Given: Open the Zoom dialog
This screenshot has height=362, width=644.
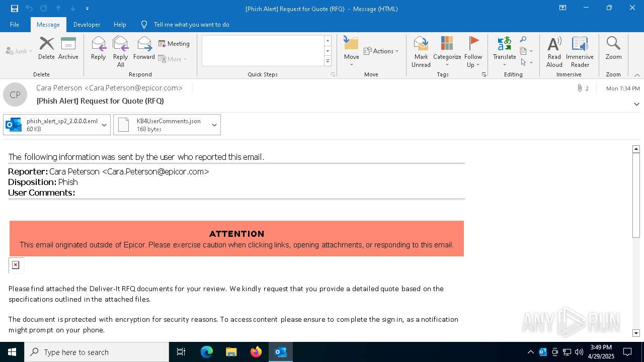Looking at the screenshot, I should 613,49.
